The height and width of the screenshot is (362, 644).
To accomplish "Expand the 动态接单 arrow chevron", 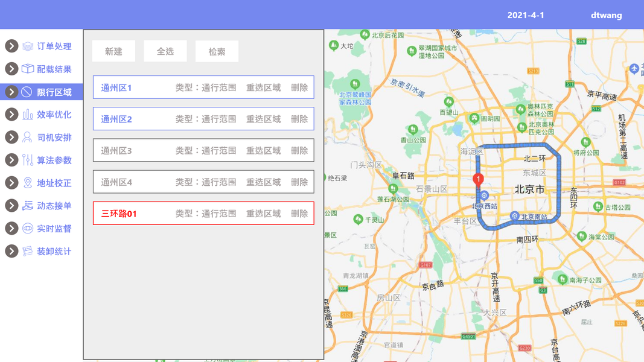I will click(x=11, y=206).
